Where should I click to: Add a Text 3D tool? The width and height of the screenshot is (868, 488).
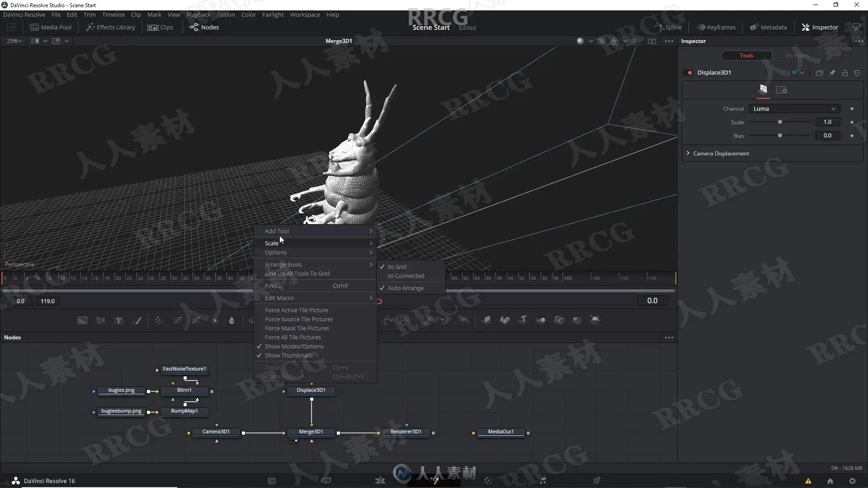tap(524, 319)
